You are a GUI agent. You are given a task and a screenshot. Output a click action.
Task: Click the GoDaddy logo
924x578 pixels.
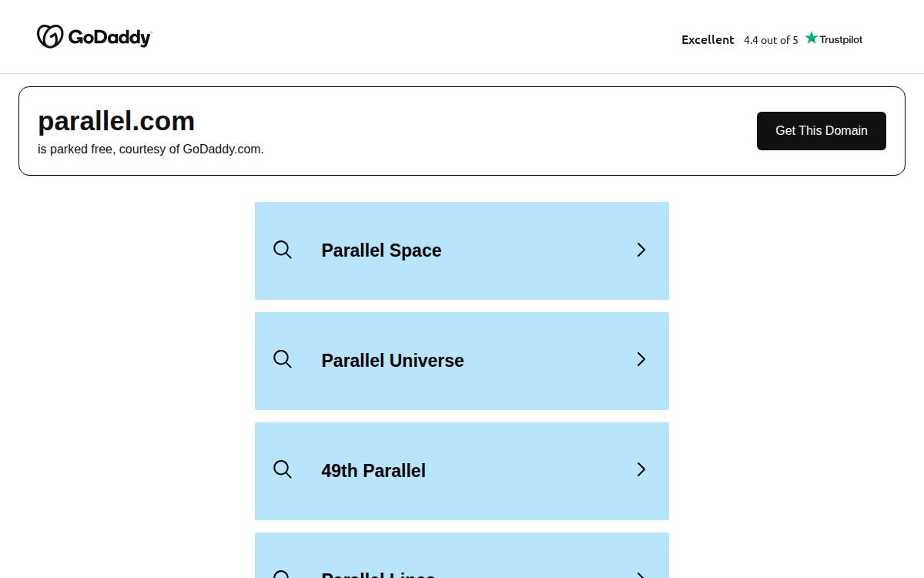(94, 36)
